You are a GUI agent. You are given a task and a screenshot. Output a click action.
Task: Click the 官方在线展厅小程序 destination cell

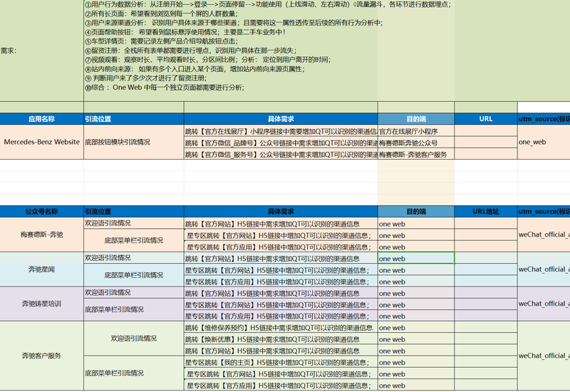click(416, 131)
